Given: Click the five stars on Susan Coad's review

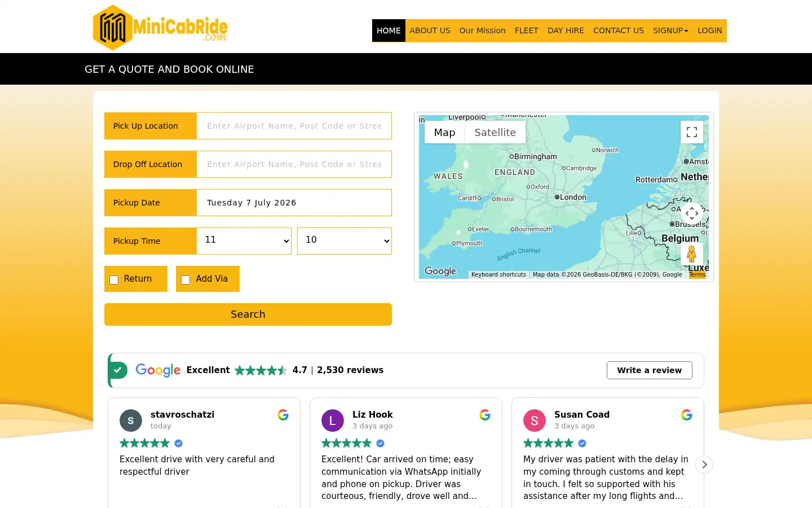Looking at the screenshot, I should [549, 443].
